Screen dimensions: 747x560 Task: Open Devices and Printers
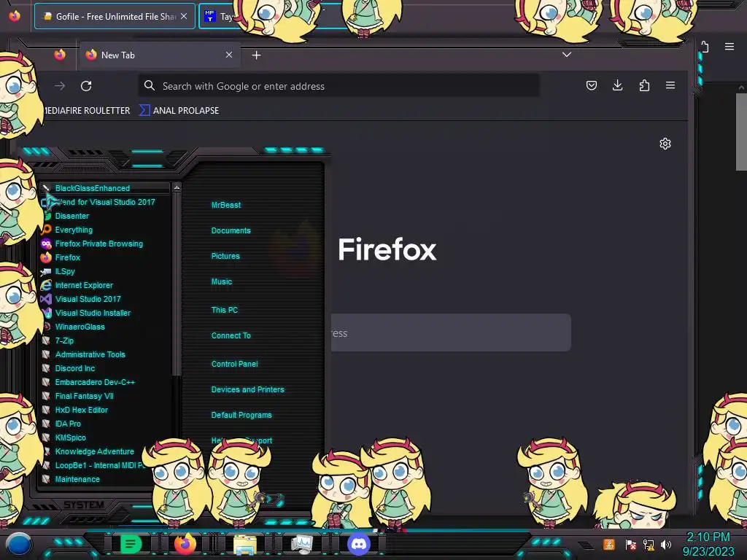point(248,389)
